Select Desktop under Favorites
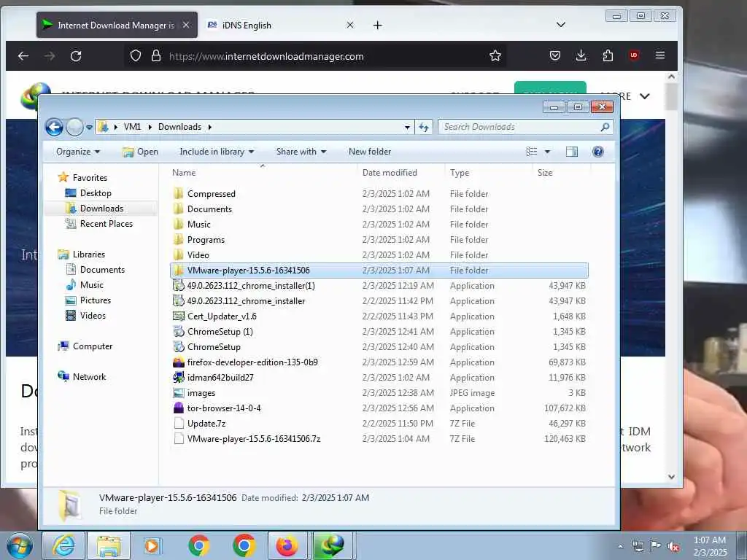Viewport: 747px width, 560px height. (x=96, y=192)
